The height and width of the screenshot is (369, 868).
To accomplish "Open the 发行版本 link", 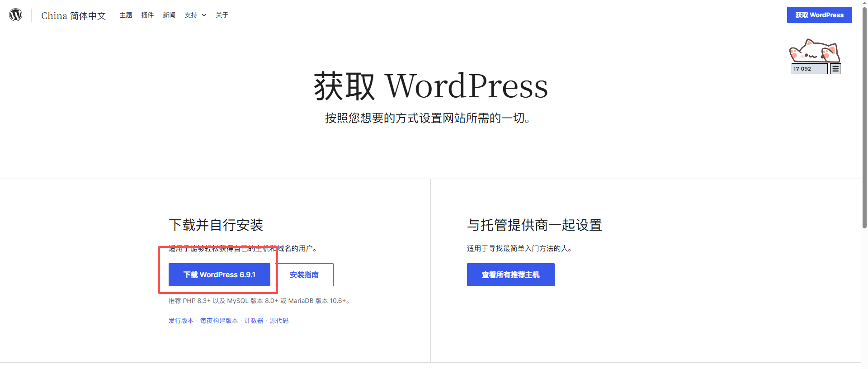I will (181, 321).
